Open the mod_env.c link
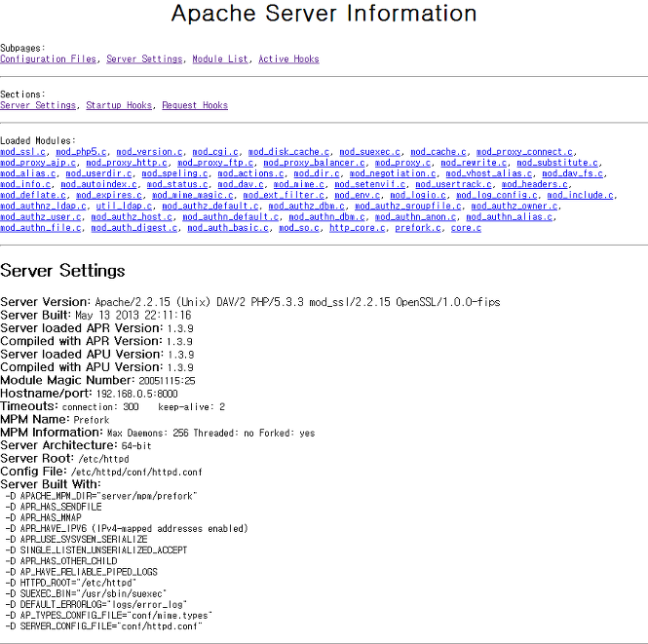The width and height of the screenshot is (648, 644). 357,195
